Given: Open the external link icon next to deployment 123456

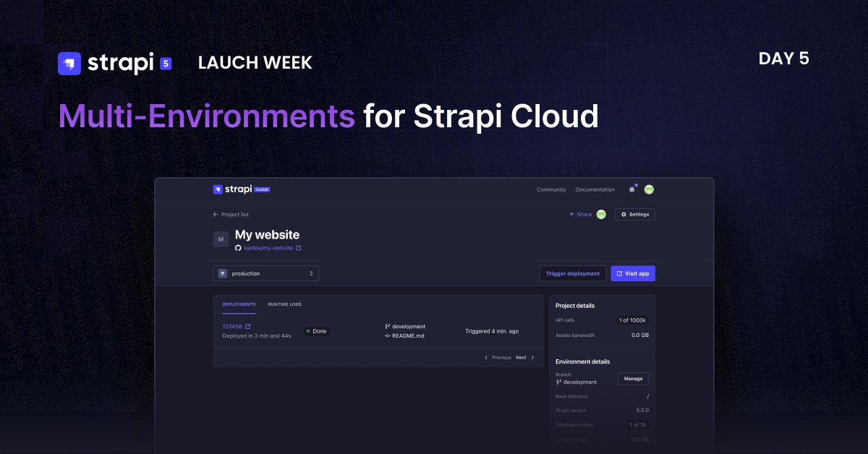Looking at the screenshot, I should pyautogui.click(x=248, y=327).
